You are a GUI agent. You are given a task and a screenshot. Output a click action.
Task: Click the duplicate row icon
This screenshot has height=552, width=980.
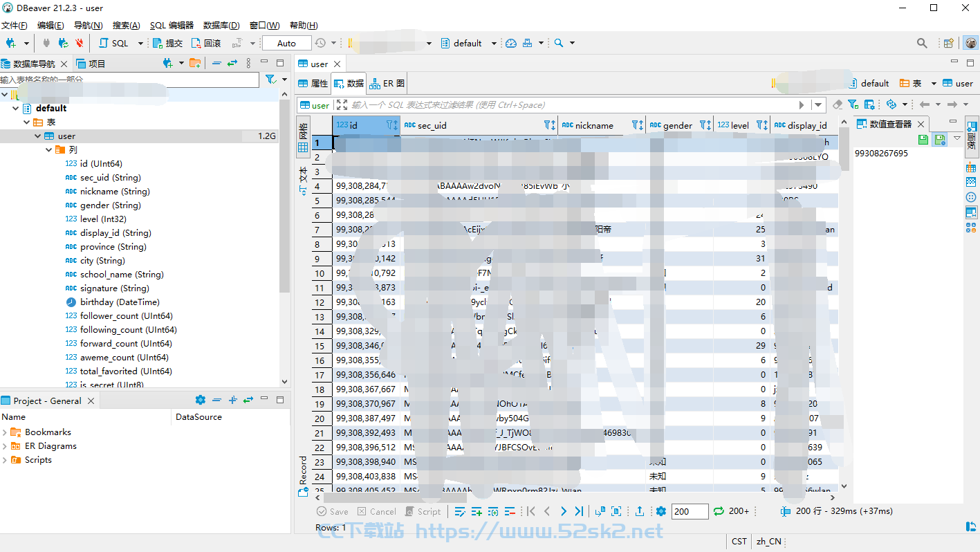click(x=493, y=511)
